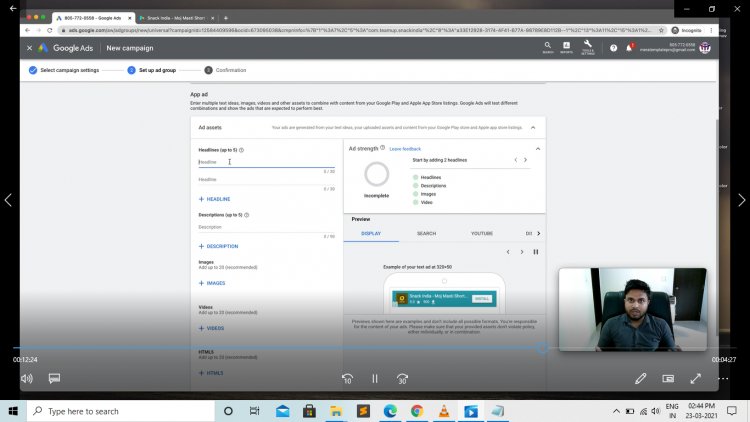Open Google Ads help question mark icon
This screenshot has width=750, height=422.
[614, 47]
